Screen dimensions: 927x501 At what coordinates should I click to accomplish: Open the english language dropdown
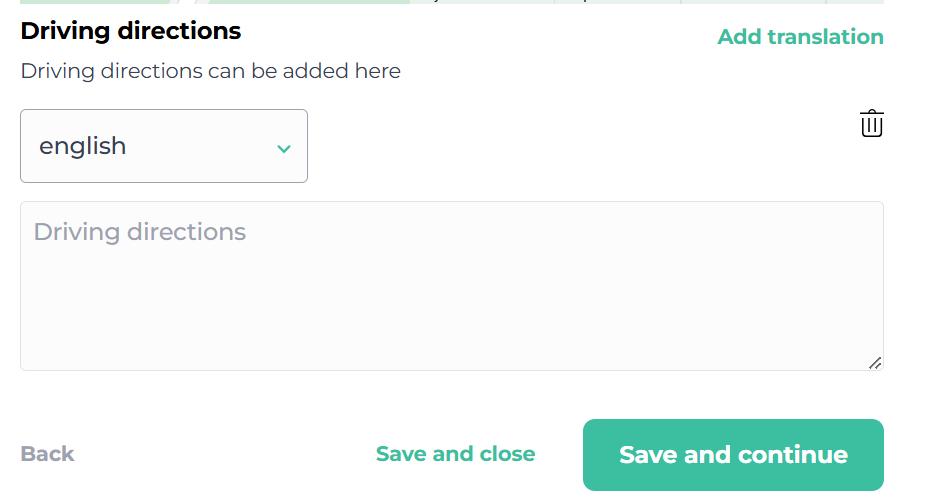pos(164,146)
